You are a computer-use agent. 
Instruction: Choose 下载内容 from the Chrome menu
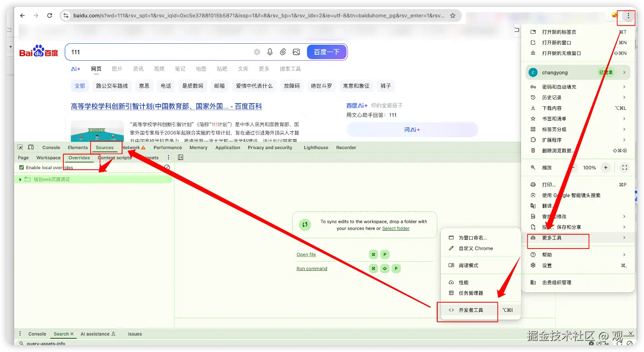pyautogui.click(x=578, y=108)
